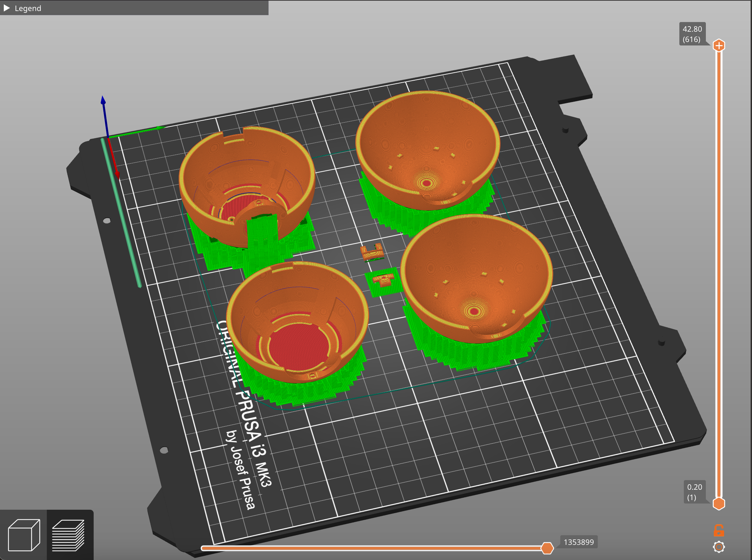
Task: Click the Legend header label
Action: (x=28, y=8)
